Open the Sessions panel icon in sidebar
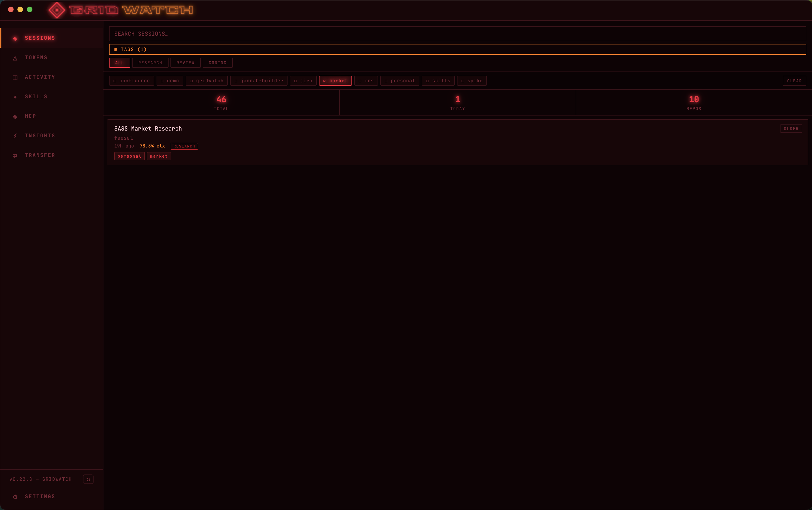Image resolution: width=812 pixels, height=510 pixels. pyautogui.click(x=15, y=38)
